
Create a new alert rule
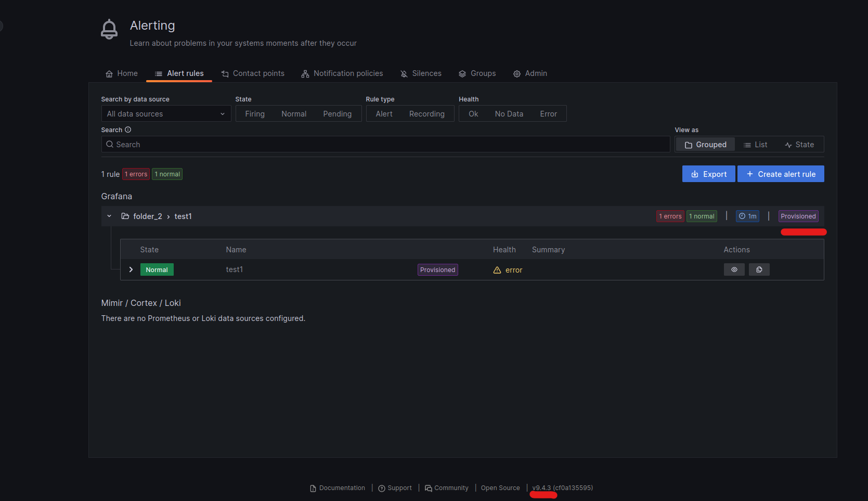(781, 174)
